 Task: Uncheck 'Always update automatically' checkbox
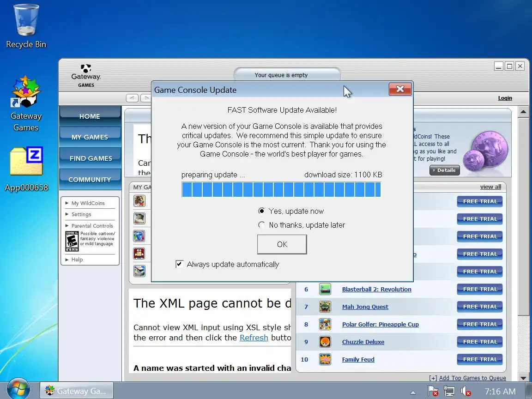180,264
